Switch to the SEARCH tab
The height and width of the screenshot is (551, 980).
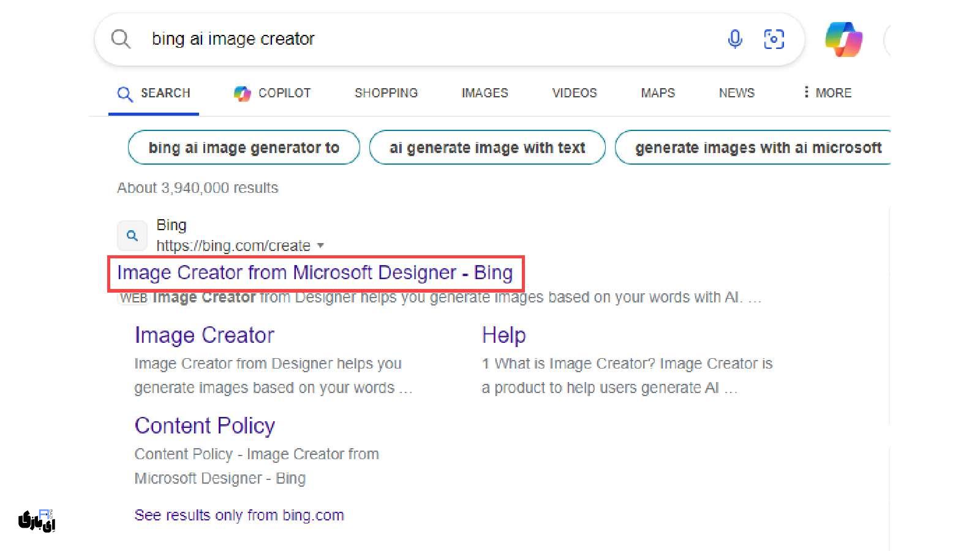(154, 93)
